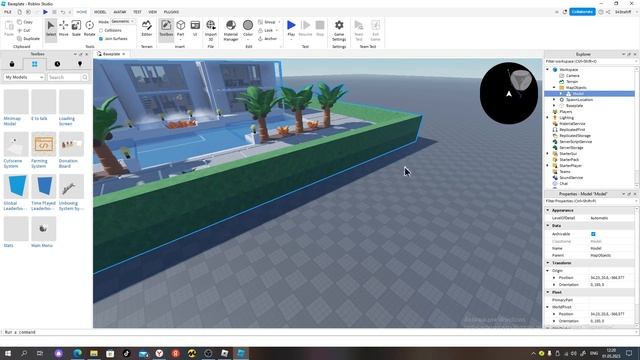Click the Farming System toolbox model
This screenshot has height=360, width=640.
pos(43,150)
